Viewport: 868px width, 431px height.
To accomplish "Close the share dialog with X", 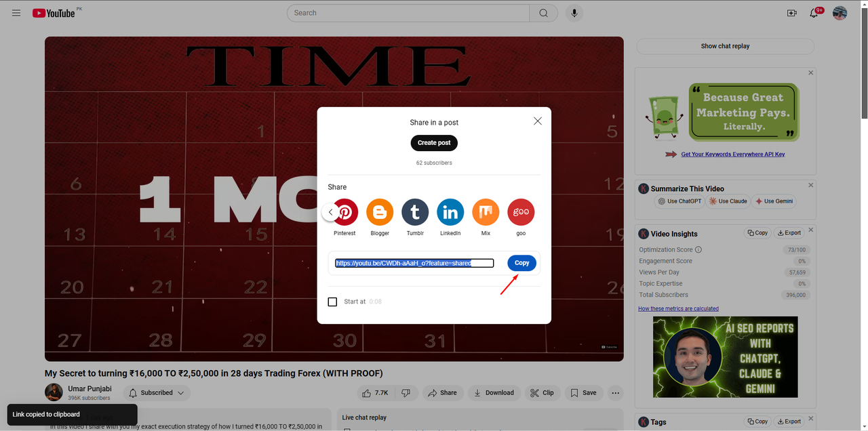I will coord(538,121).
